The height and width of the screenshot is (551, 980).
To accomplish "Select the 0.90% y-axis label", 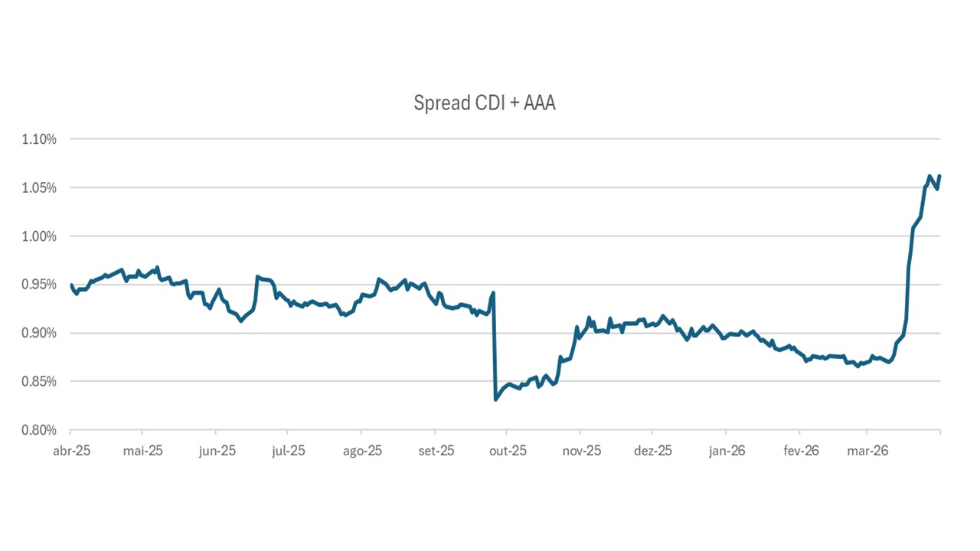I will pos(40,333).
